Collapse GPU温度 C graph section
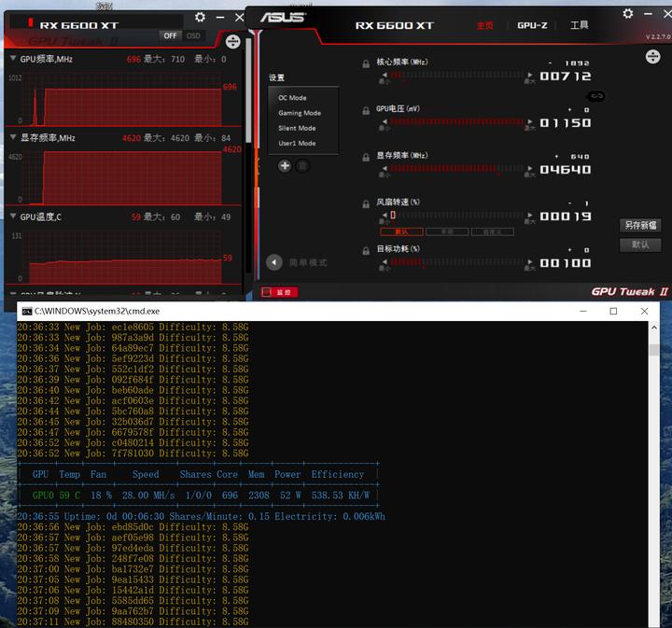The image size is (672, 628). tap(12, 216)
